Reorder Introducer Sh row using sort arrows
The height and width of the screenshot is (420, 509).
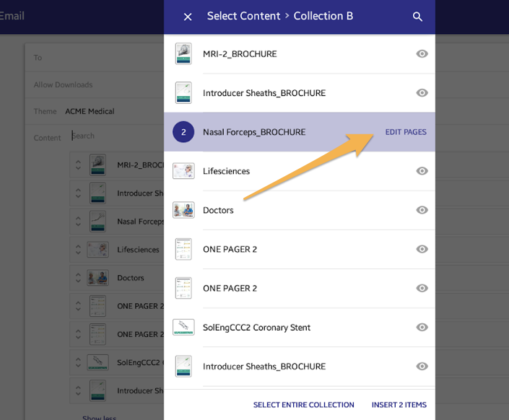[78, 193]
